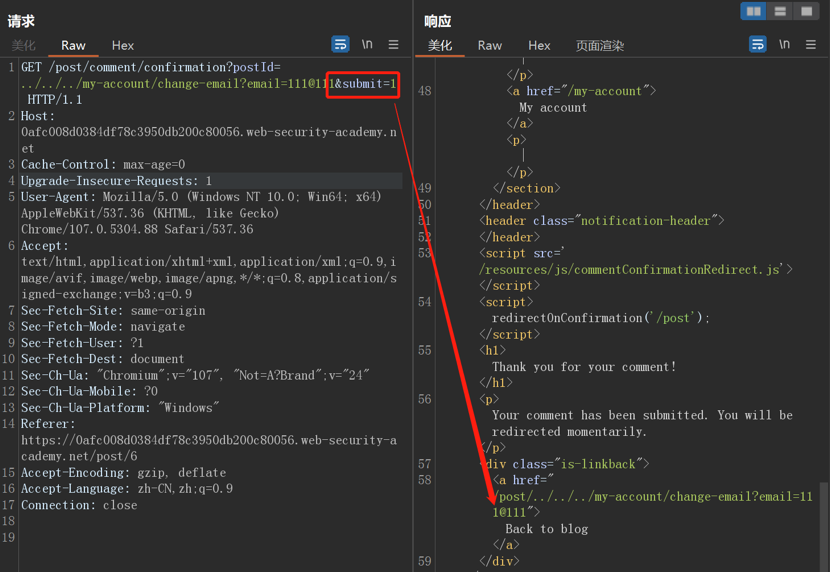Click the Sec-Fetch-User: ?1 header
830x572 pixels.
pos(82,343)
